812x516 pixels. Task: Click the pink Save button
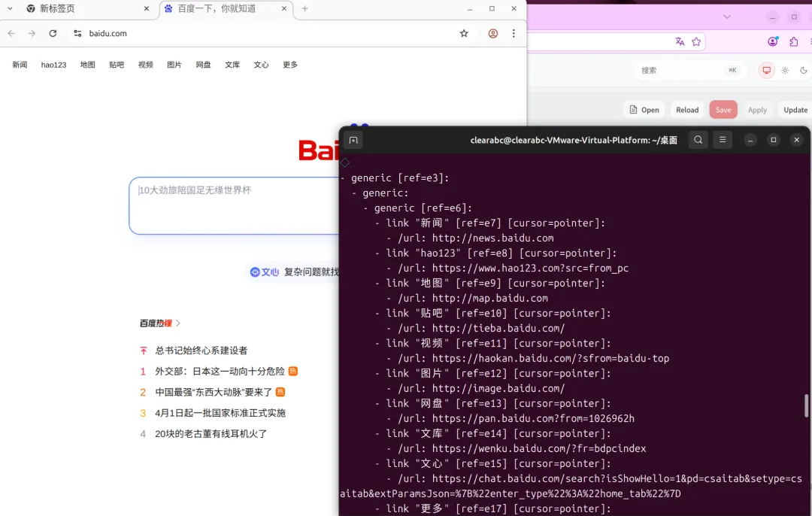(723, 110)
